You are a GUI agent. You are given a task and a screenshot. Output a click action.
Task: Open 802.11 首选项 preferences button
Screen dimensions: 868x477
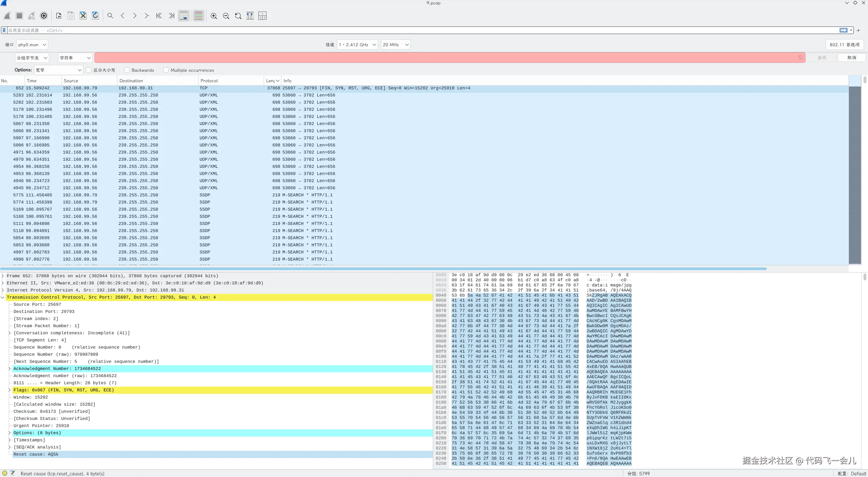[844, 45]
